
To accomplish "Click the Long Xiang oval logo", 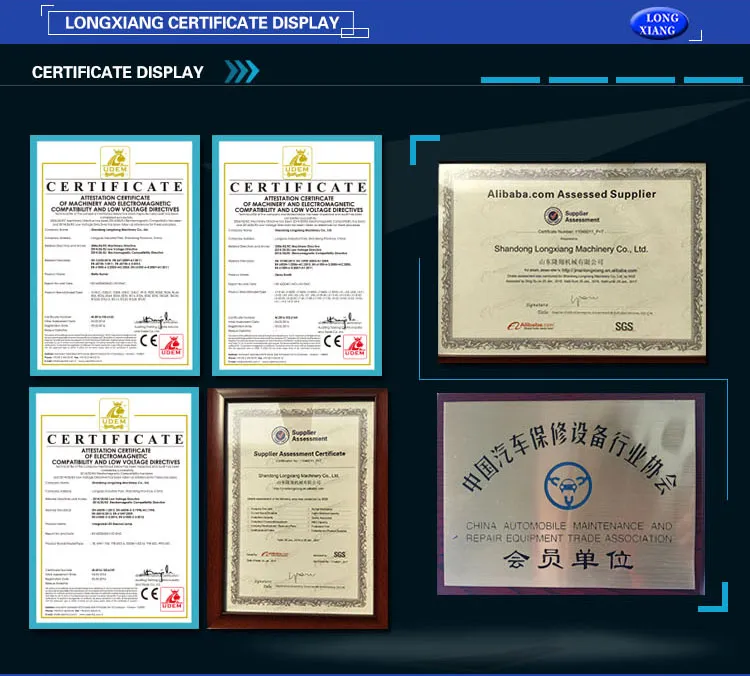I will pyautogui.click(x=660, y=23).
